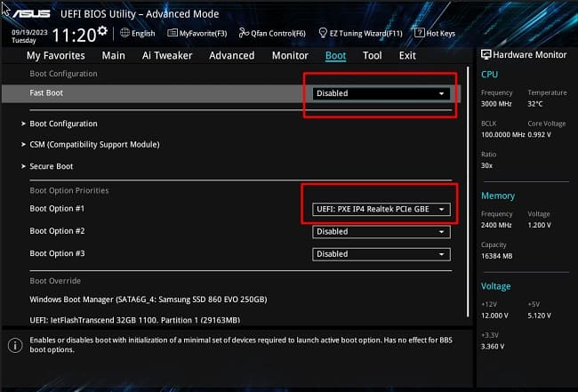Click the English language button
The height and width of the screenshot is (392, 578).
tap(138, 33)
